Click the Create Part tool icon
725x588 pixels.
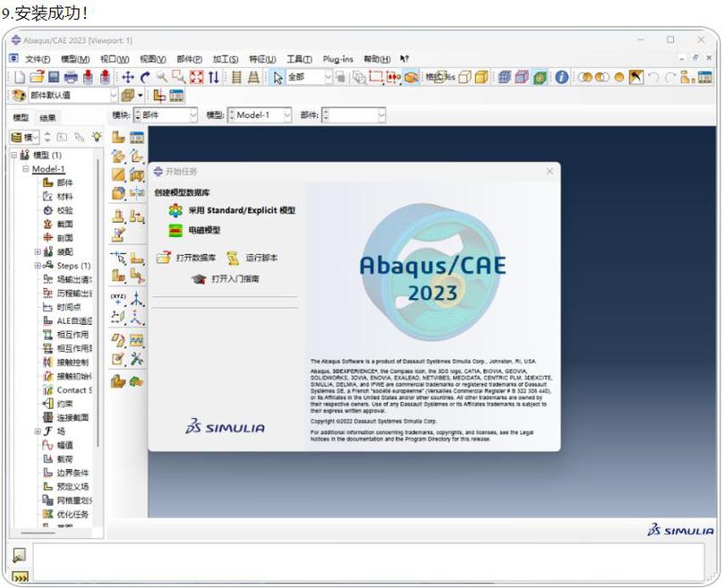118,137
